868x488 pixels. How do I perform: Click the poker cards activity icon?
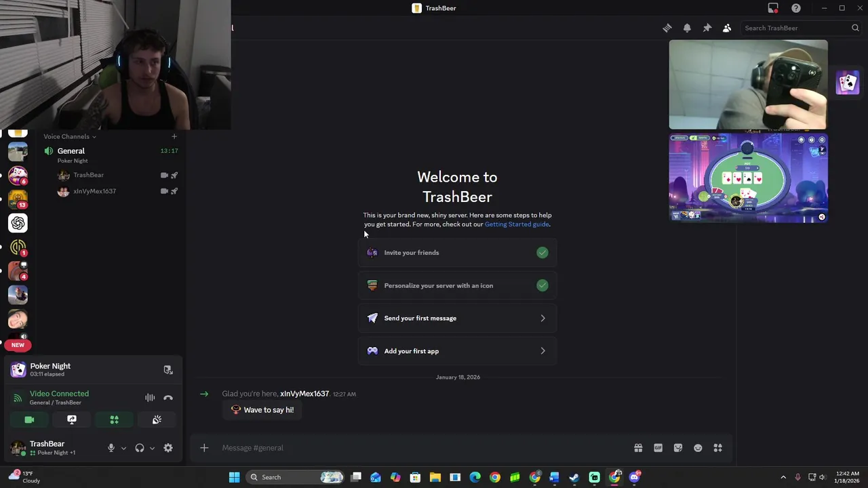click(848, 83)
